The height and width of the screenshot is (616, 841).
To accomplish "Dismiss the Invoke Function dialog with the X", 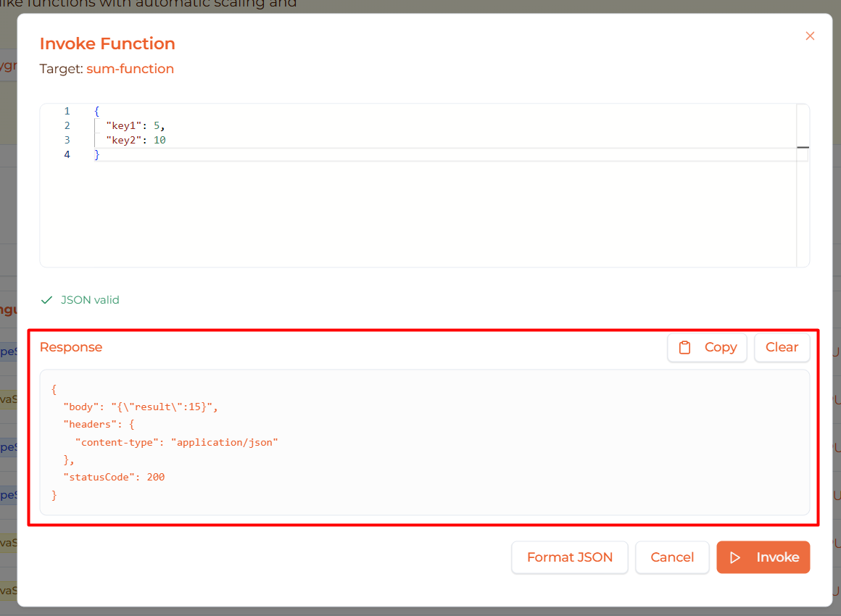I will click(810, 36).
